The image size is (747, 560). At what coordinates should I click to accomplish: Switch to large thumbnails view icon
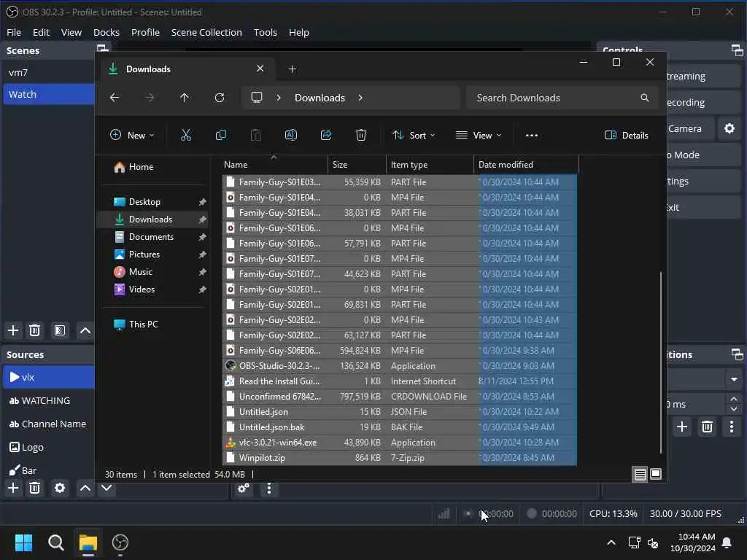[x=656, y=474]
